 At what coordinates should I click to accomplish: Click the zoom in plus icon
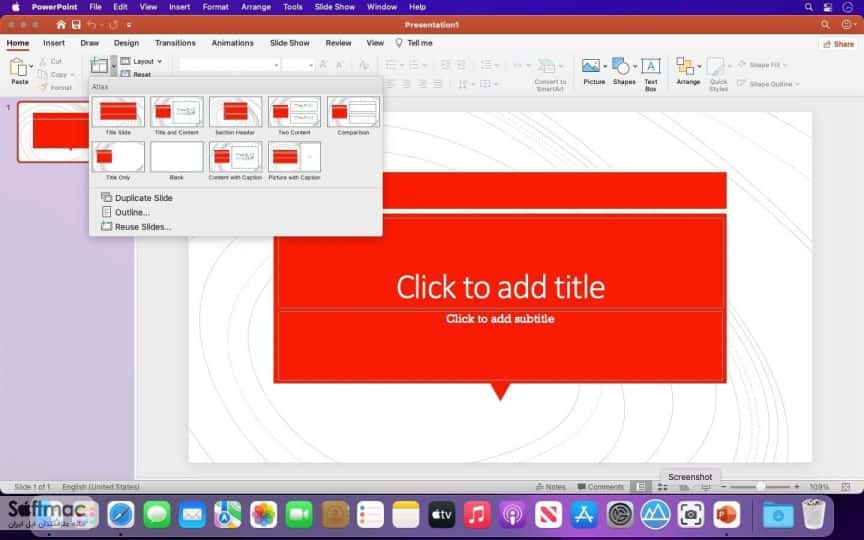coord(796,487)
